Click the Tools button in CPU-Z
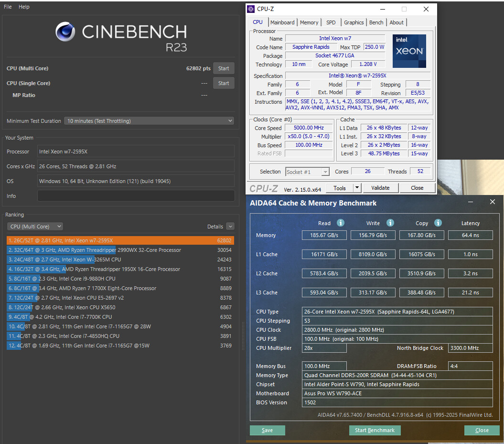 [x=340, y=188]
